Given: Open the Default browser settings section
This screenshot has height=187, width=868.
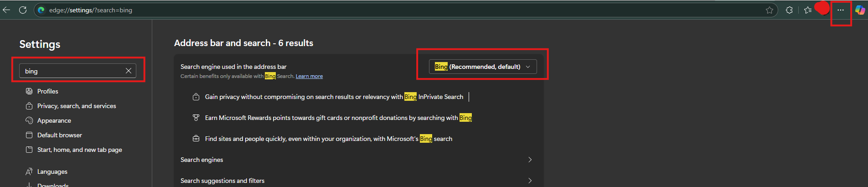Looking at the screenshot, I should [x=59, y=135].
